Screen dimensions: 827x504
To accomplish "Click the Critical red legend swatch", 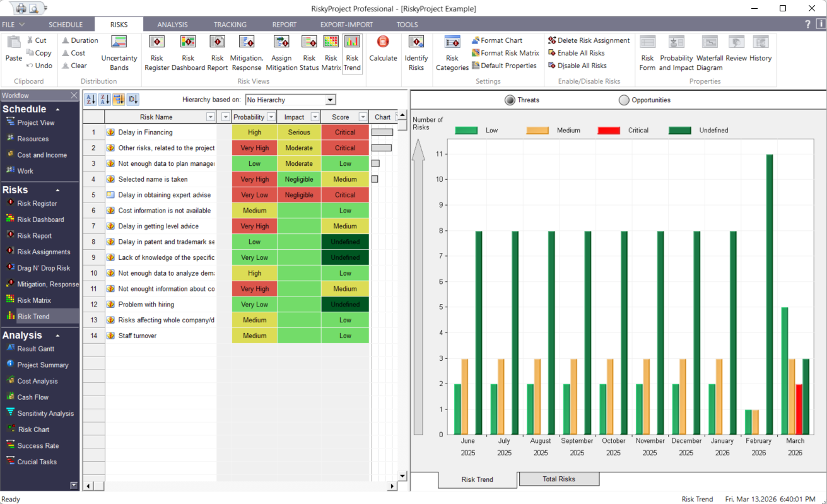I will [610, 131].
